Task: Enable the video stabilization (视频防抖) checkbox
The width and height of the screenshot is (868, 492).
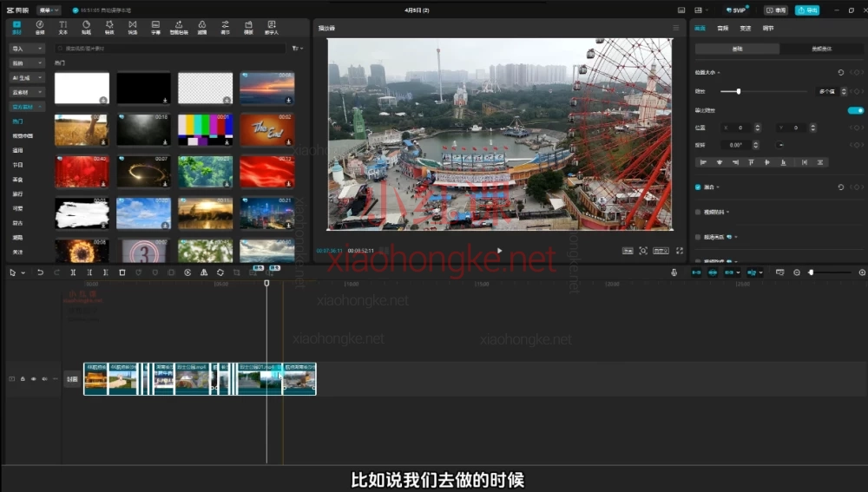Action: click(698, 212)
